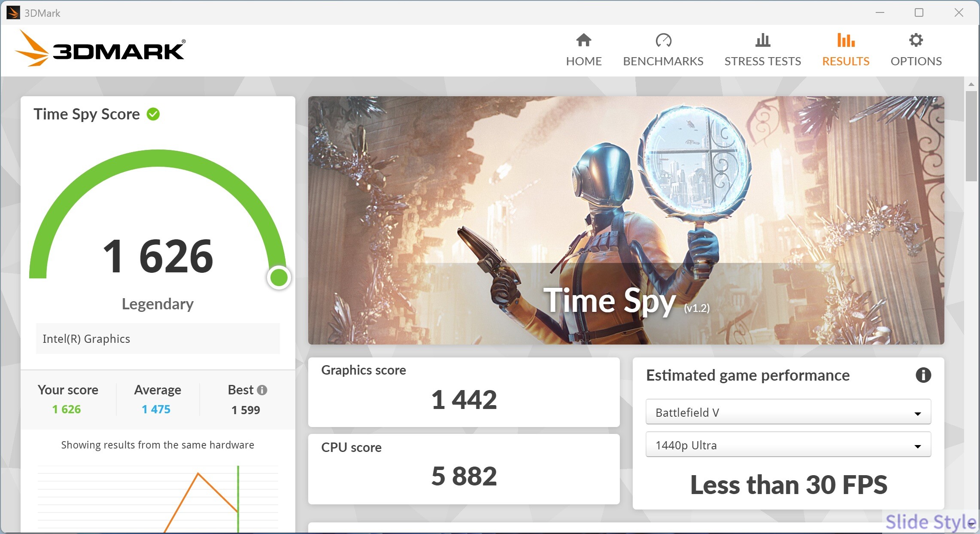Click the Time Spy Score heading
The height and width of the screenshot is (534, 980).
pyautogui.click(x=87, y=114)
